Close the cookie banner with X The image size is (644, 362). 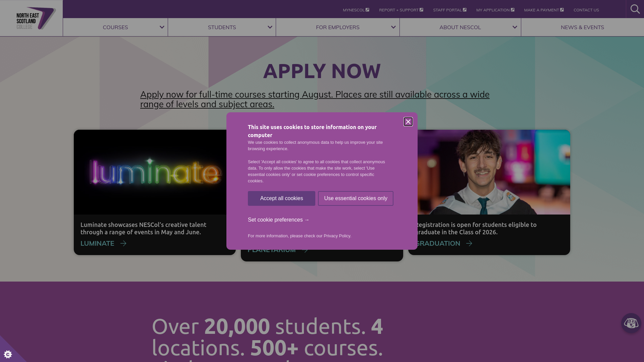pos(408,122)
